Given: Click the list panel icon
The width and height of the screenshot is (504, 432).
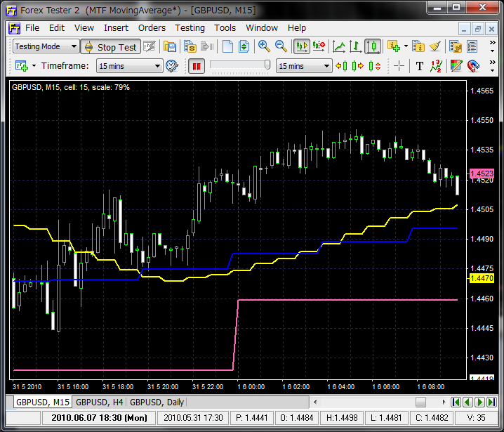Looking at the screenshot, I should pos(472,46).
